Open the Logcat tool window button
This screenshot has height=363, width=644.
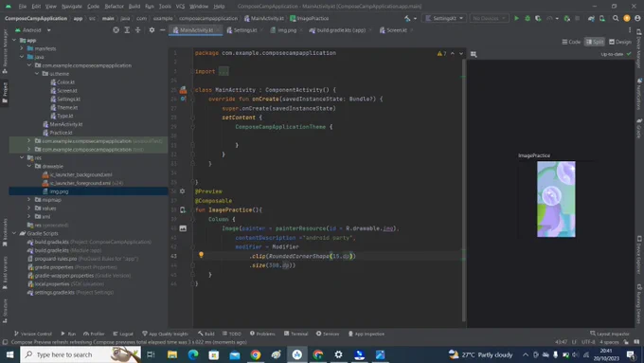[123, 334]
